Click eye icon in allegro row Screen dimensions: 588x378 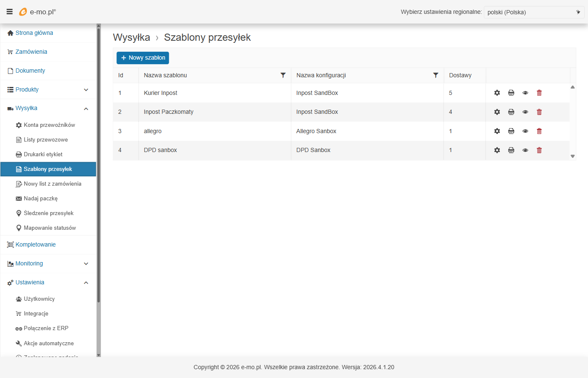coord(525,131)
